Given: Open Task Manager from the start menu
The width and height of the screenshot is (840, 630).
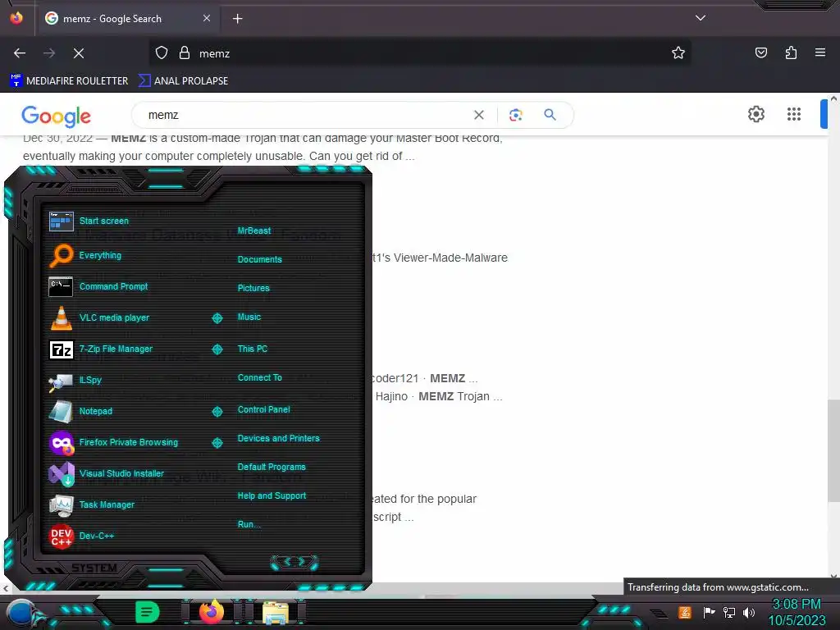Looking at the screenshot, I should 92,504.
